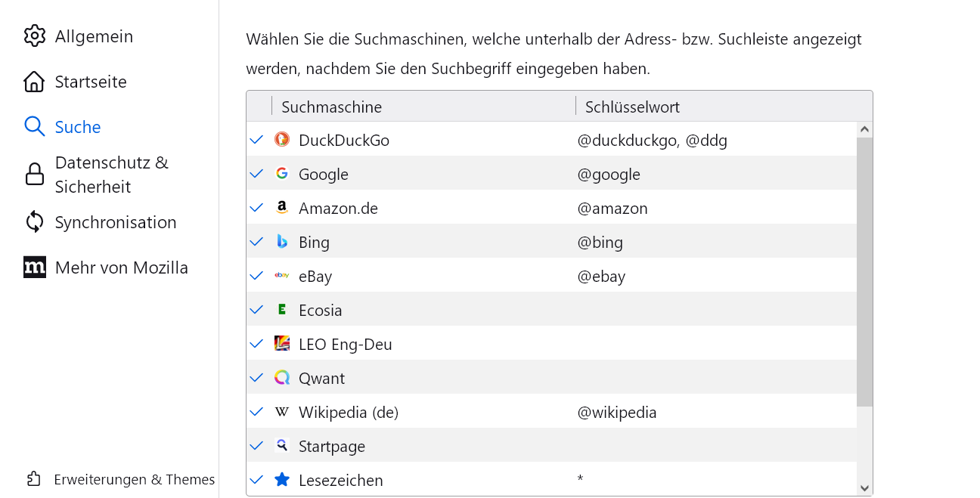
Task: Disable the Startpage search engine checkmark
Action: pyautogui.click(x=256, y=445)
